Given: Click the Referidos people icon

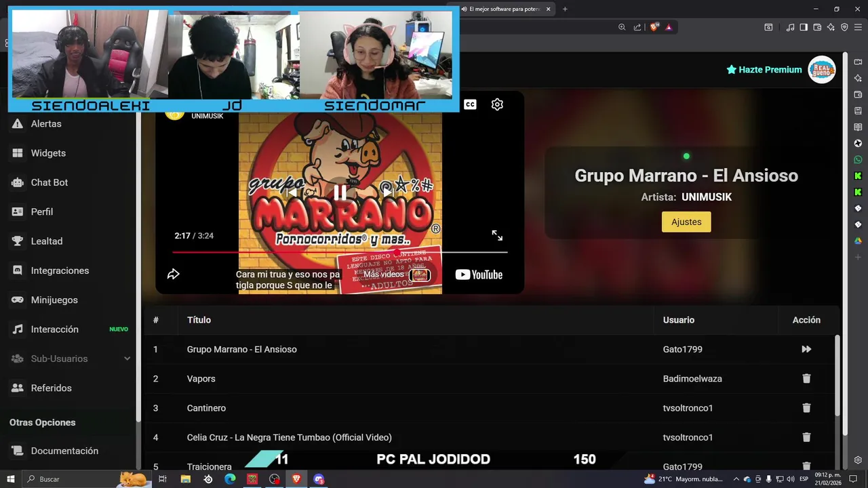Looking at the screenshot, I should coord(18,388).
